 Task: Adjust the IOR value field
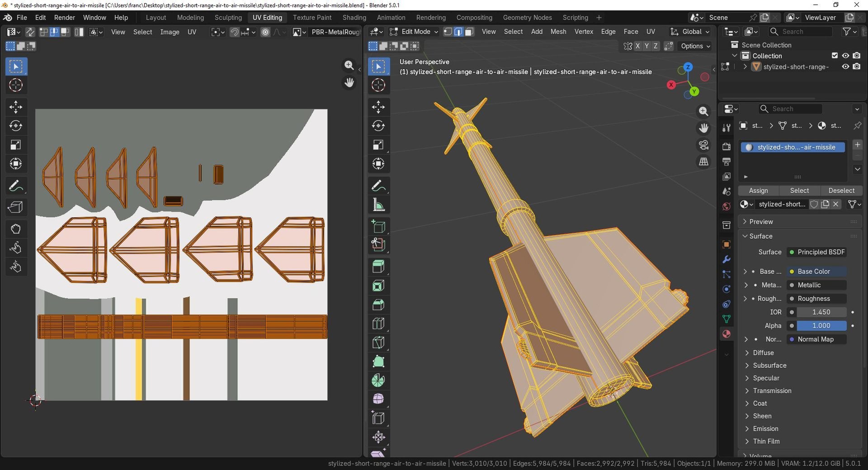click(x=821, y=312)
